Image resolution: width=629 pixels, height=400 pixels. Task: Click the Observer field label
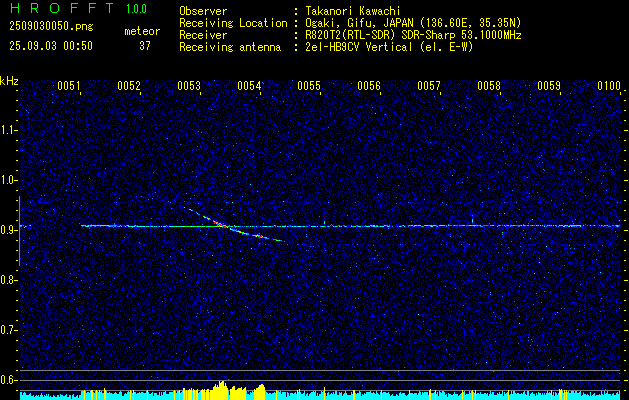coord(203,11)
